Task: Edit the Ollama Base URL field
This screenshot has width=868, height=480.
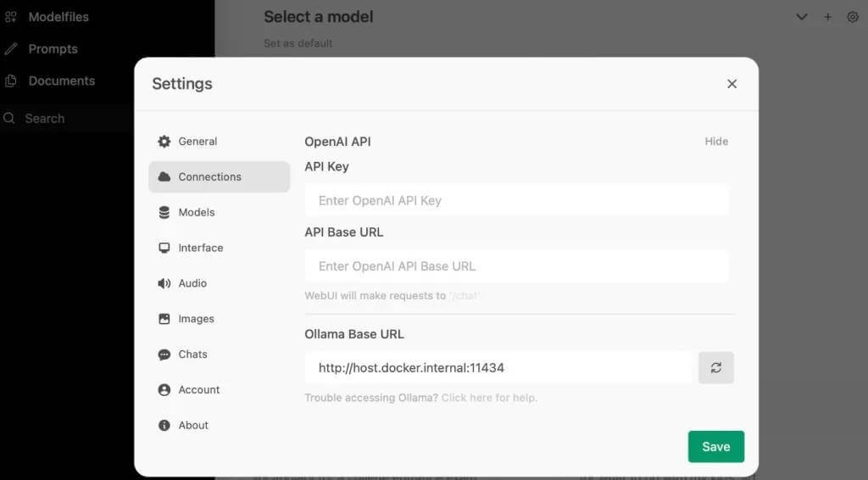Action: 498,368
